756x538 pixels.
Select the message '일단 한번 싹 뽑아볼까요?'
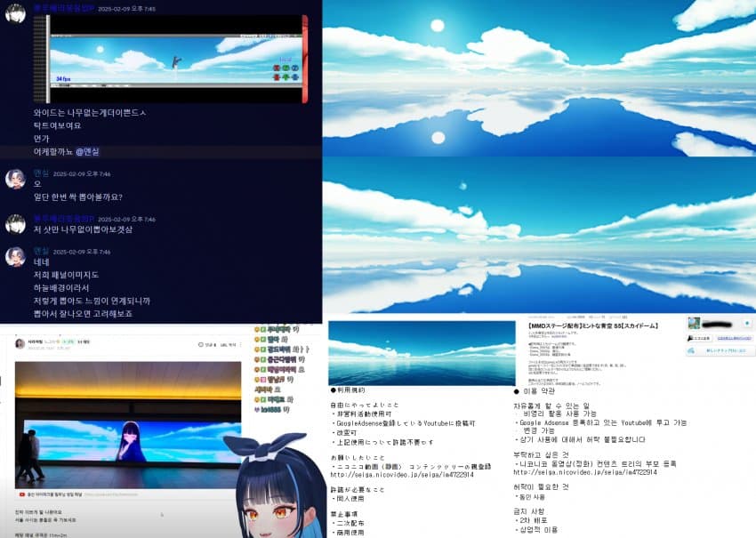pyautogui.click(x=78, y=197)
